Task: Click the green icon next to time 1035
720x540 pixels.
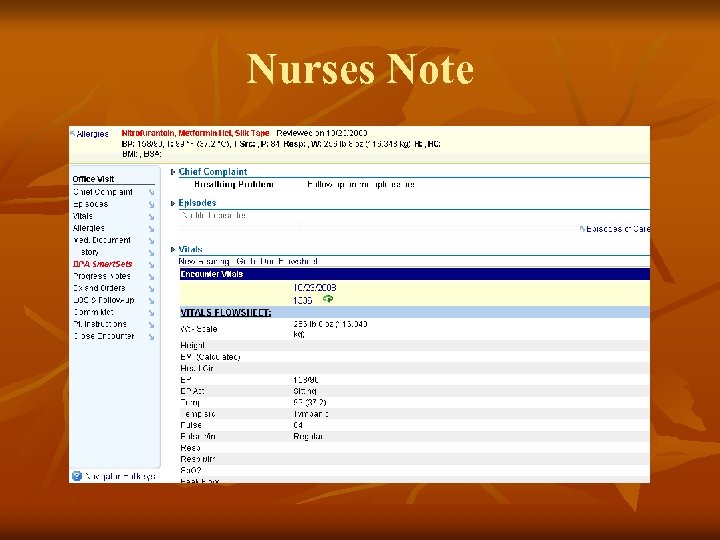Action: point(328,299)
